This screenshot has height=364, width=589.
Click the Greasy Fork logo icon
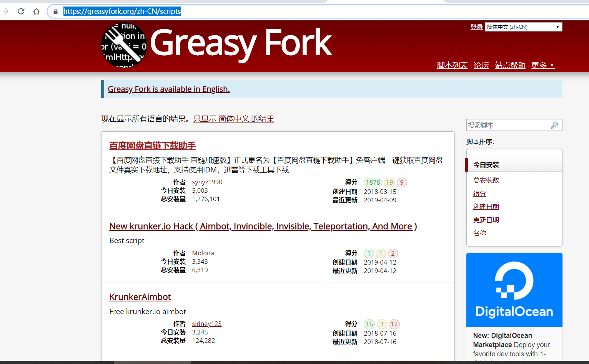[124, 46]
